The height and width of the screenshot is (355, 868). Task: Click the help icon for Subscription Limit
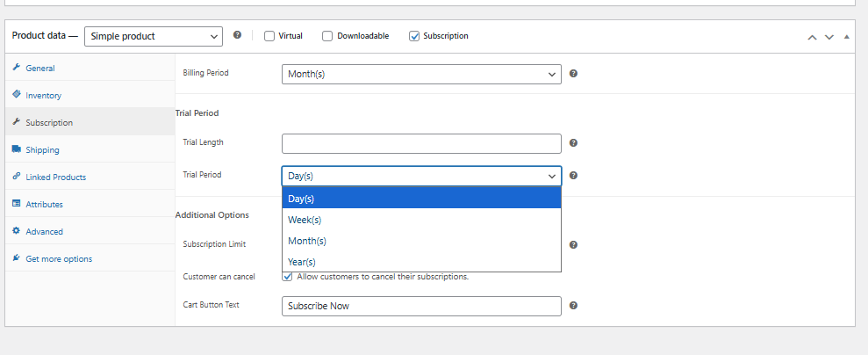coord(573,245)
